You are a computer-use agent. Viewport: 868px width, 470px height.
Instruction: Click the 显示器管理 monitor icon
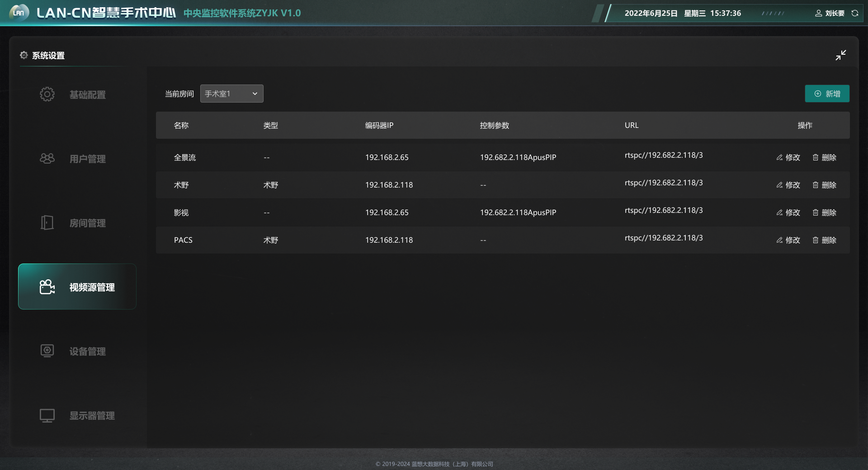pos(47,415)
